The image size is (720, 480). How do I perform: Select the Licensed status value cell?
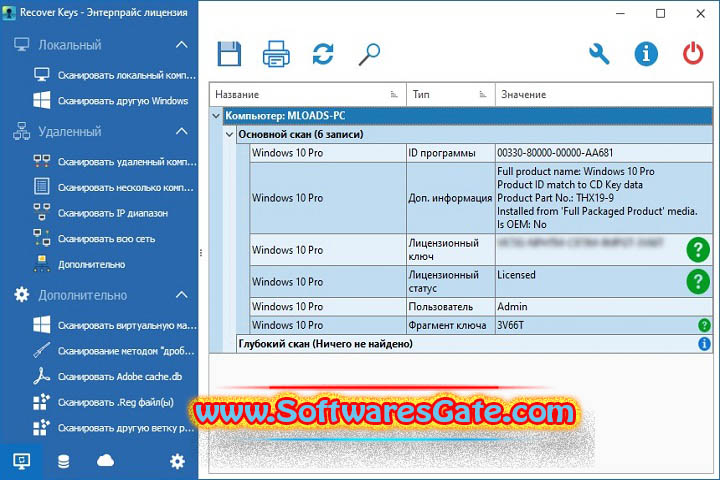604,282
